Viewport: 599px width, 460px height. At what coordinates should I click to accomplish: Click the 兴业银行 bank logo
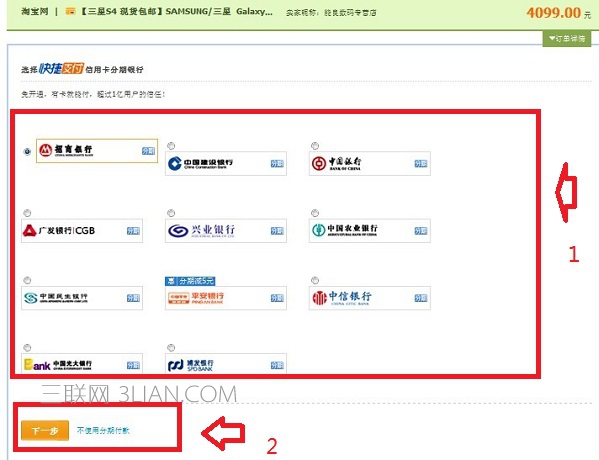click(x=202, y=230)
